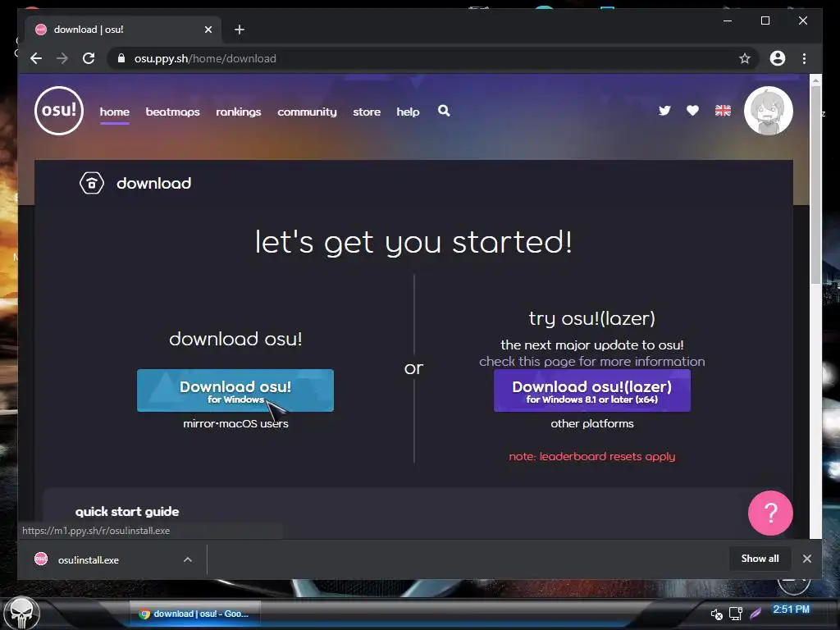Click the Chrome taskbar button download | osu!

click(195, 614)
